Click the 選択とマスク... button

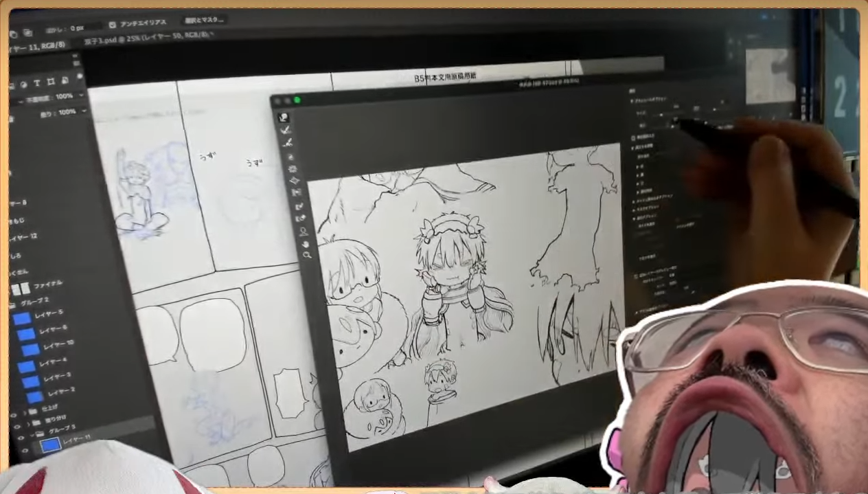pyautogui.click(x=205, y=21)
